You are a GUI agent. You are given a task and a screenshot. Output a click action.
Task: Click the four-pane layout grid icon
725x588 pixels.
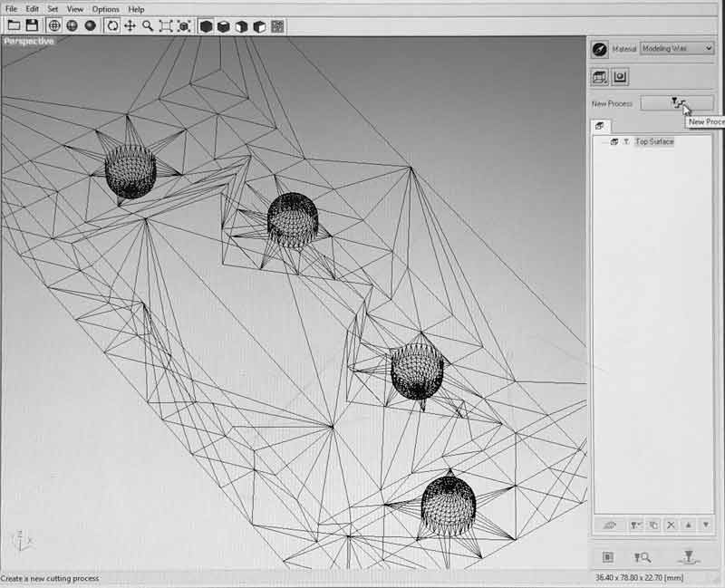click(277, 26)
